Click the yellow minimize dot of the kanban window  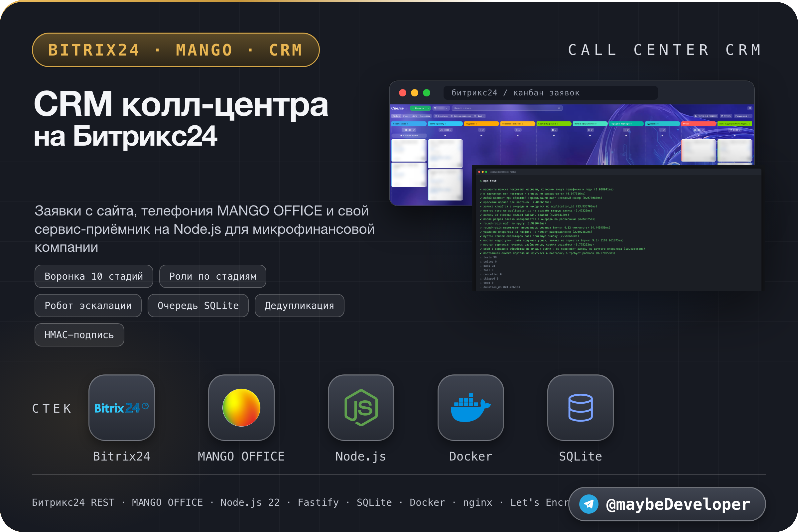[x=415, y=93]
